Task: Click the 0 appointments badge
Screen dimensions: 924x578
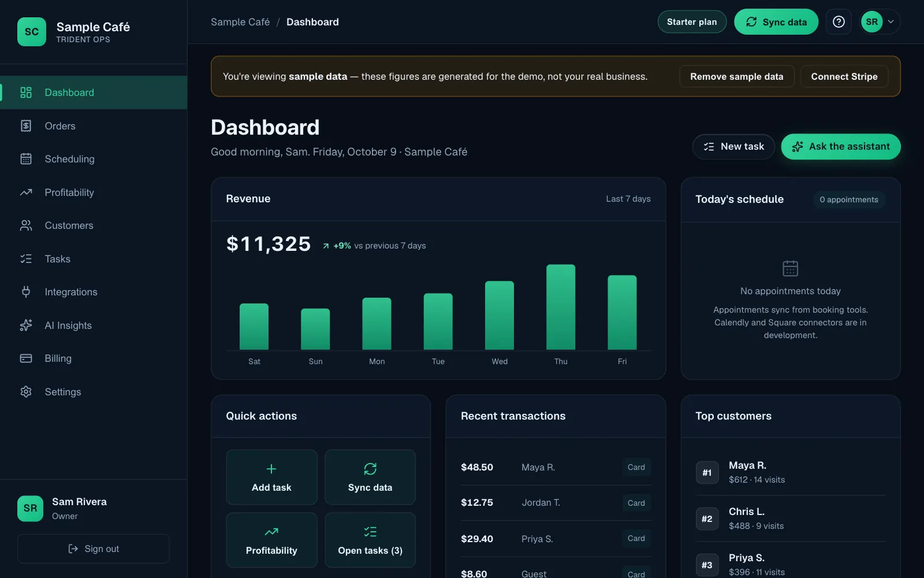Action: pyautogui.click(x=849, y=199)
